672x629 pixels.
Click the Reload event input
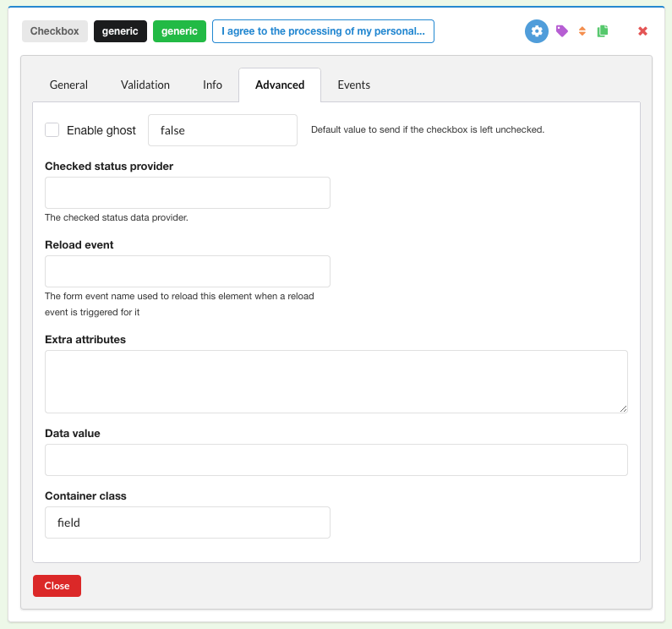click(x=187, y=271)
